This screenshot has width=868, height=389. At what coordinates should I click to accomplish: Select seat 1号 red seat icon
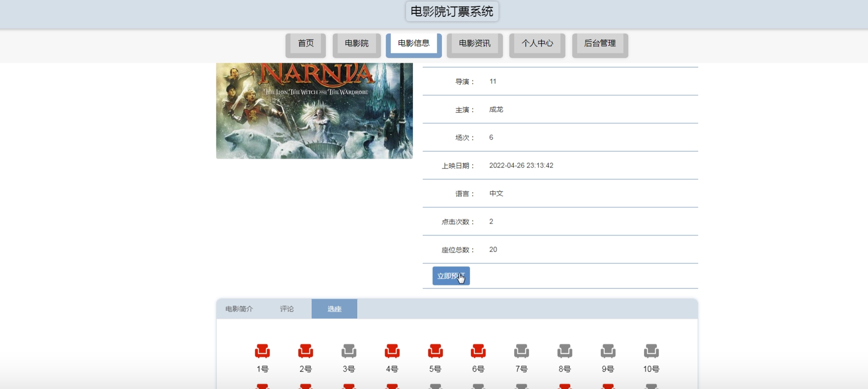point(262,351)
